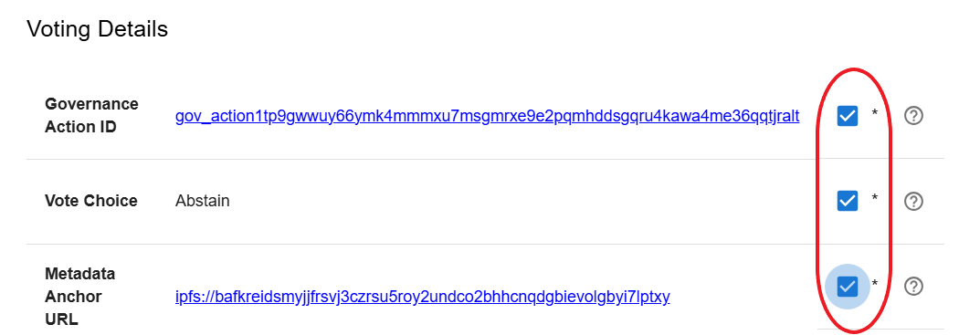The width and height of the screenshot is (980, 335).
Task: Open help icon beside Vote Choice
Action: tap(913, 201)
